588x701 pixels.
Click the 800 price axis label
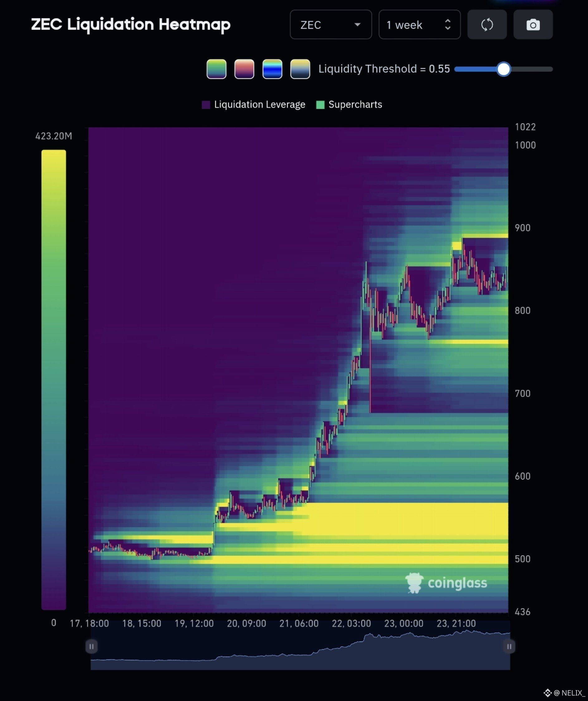click(523, 311)
